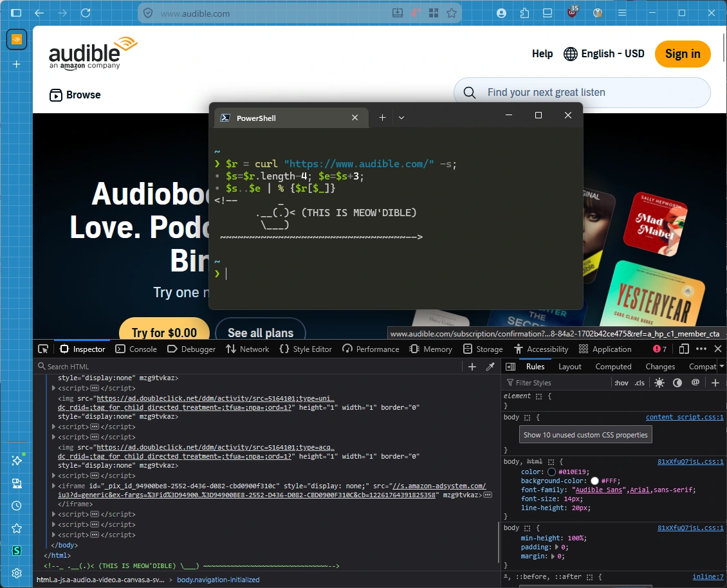Open the sparkle AI icon in the sidebar
727x588 pixels.
coord(17,460)
